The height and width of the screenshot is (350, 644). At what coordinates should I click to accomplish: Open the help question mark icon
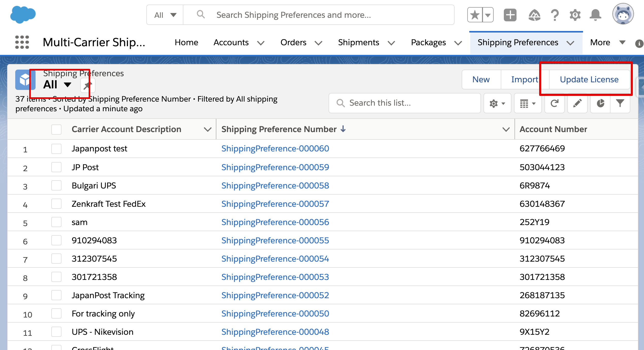(555, 15)
